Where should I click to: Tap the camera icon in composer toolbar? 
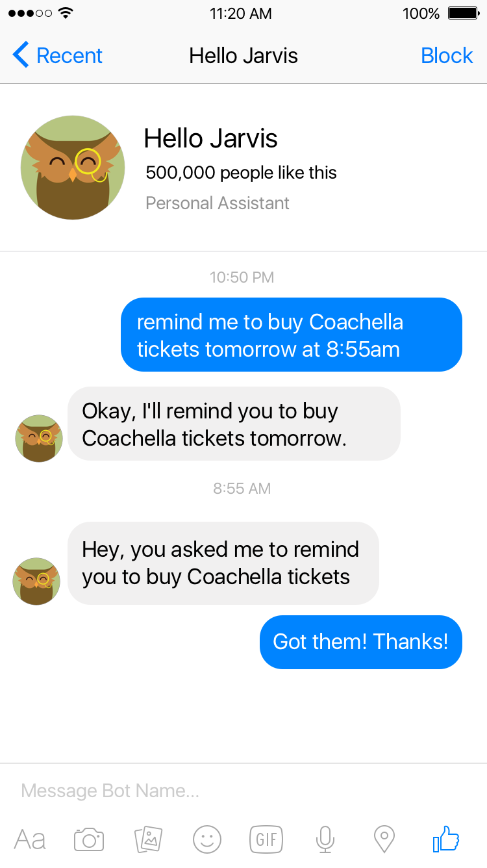coord(89,839)
